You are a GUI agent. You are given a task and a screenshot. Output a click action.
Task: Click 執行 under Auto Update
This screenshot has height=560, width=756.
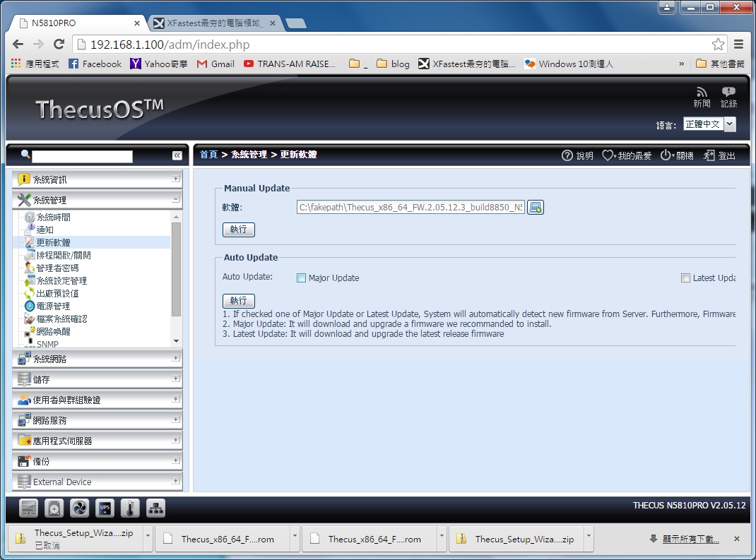coord(238,301)
